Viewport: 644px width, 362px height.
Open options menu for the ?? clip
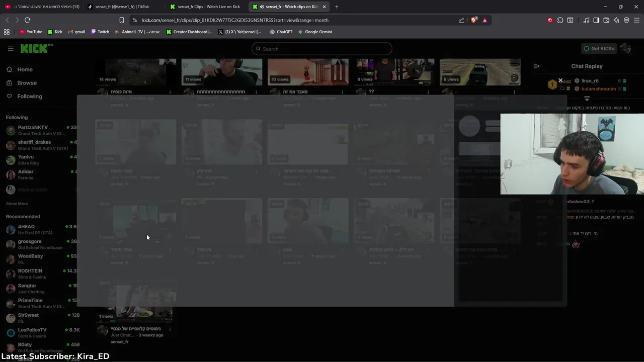428,92
